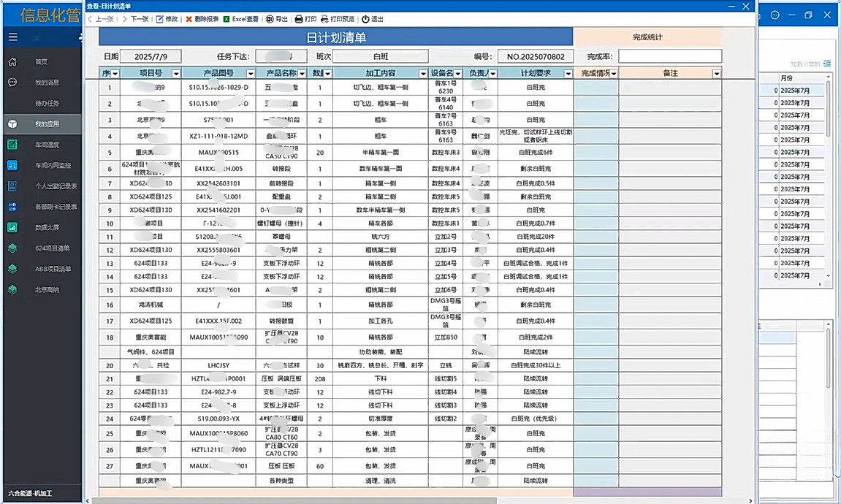Click the 下一张 next record button
841x504 pixels.
[134, 19]
